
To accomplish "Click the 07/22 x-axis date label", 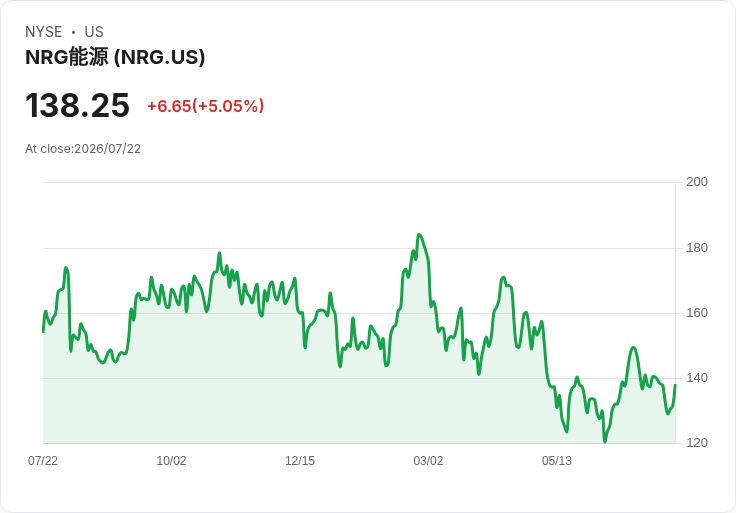I will pos(43,461).
